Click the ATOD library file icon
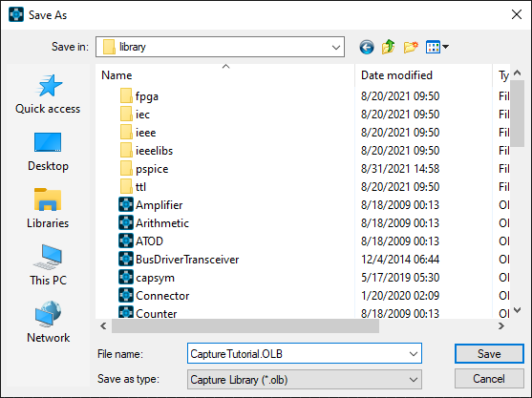Viewport: 532px width, 398px height. point(126,241)
